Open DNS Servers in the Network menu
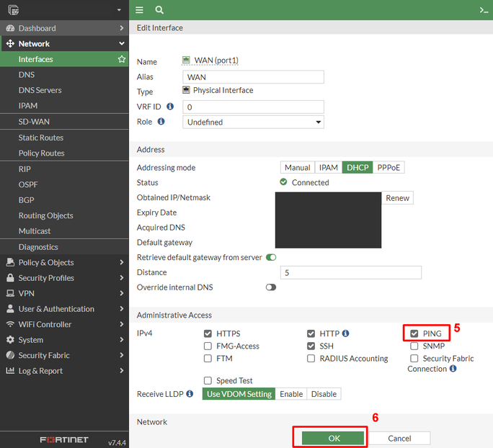 [x=40, y=90]
